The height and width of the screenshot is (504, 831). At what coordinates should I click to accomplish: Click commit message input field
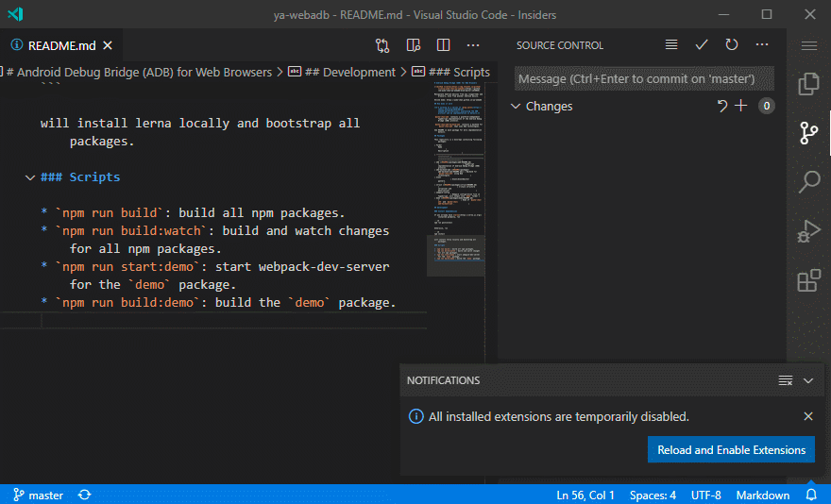(x=644, y=79)
